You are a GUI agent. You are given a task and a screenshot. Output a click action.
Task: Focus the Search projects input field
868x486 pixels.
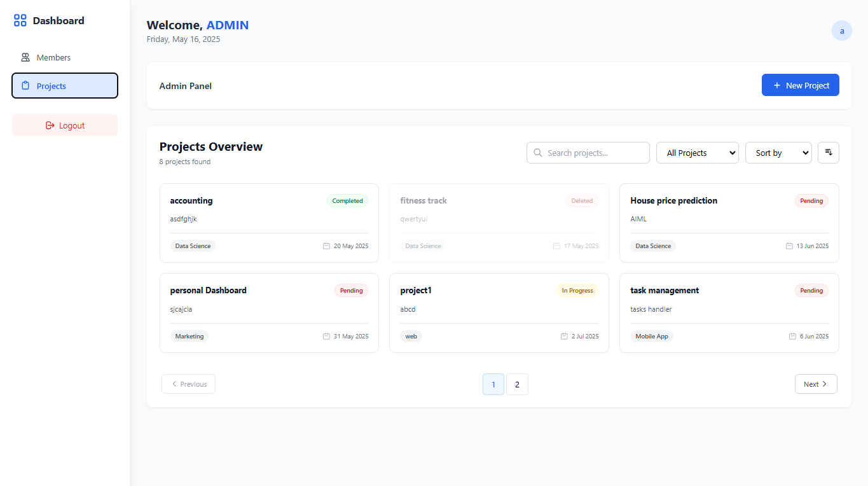595,153
